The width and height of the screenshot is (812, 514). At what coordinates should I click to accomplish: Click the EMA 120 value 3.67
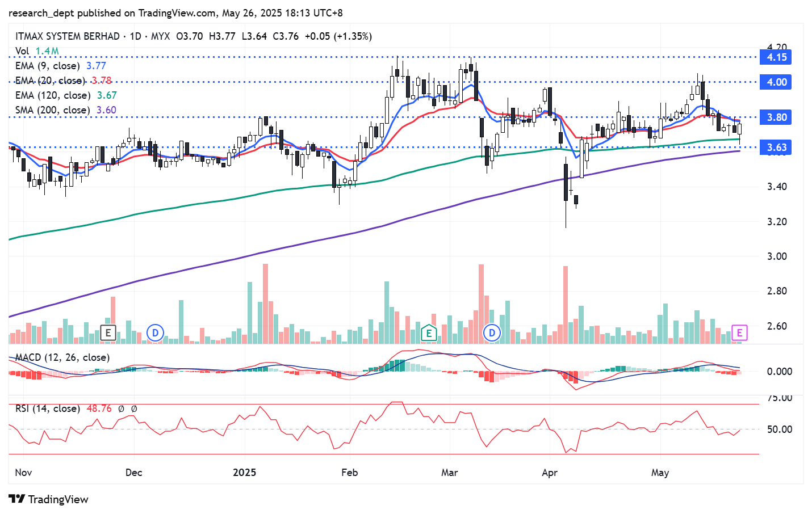tap(107, 95)
